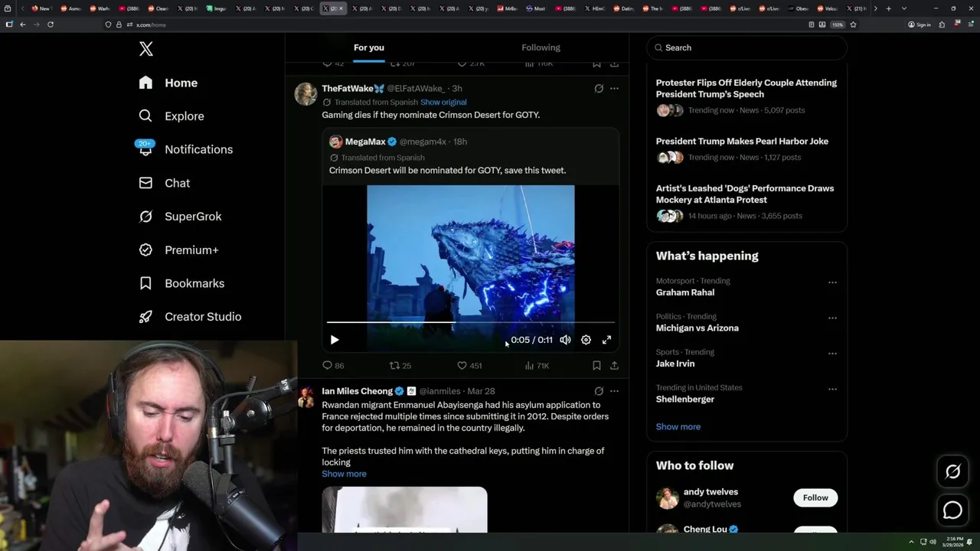
Task: Open video settings gear icon
Action: coord(586,340)
